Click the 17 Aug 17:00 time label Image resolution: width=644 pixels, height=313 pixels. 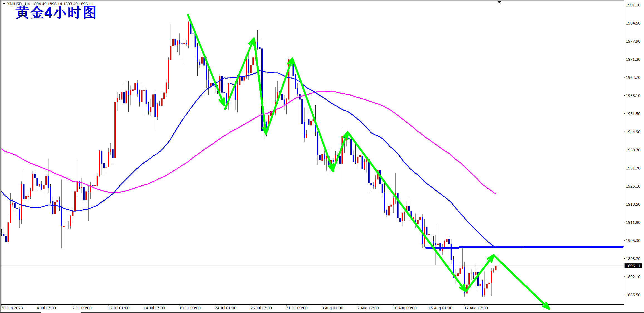point(476,308)
